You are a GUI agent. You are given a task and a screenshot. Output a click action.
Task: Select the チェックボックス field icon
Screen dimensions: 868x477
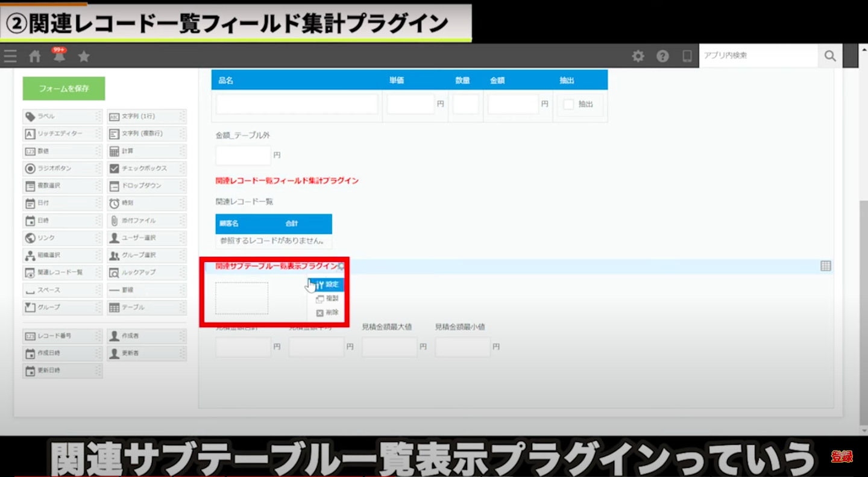tap(114, 169)
